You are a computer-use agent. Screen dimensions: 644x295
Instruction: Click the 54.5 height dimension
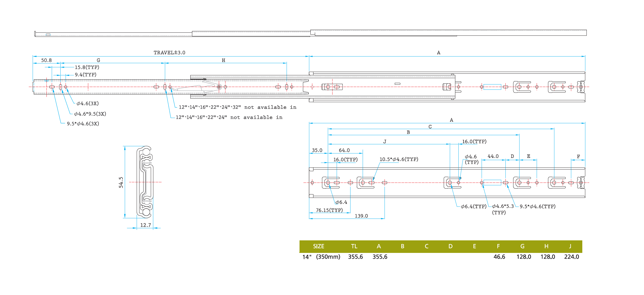pos(121,182)
